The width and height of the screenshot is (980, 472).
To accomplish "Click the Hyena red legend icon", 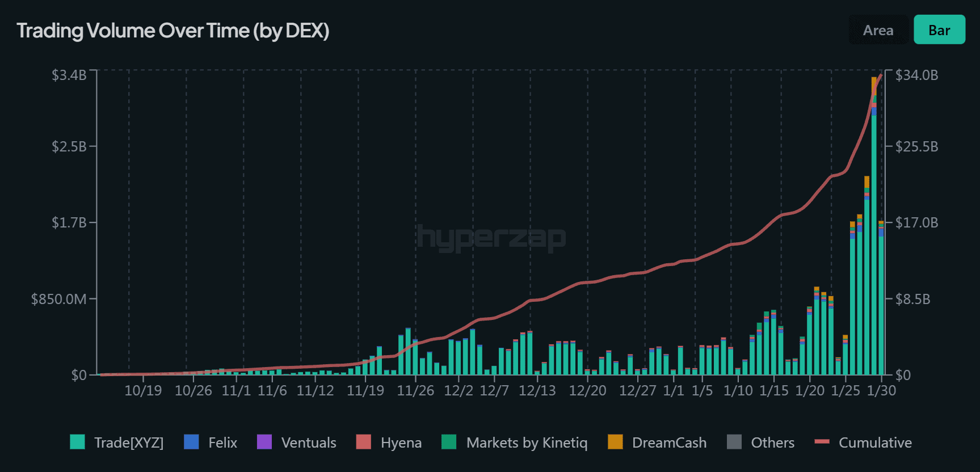I will click(x=364, y=442).
